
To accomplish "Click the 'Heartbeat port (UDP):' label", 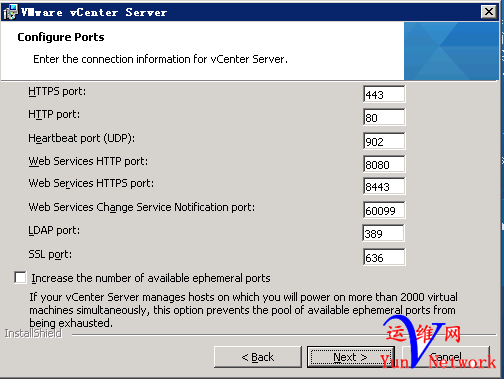I will point(81,138).
